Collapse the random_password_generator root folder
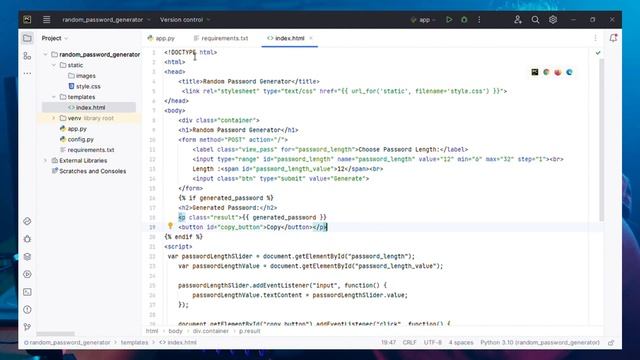Viewport: 640px width, 360px height. [x=45, y=54]
